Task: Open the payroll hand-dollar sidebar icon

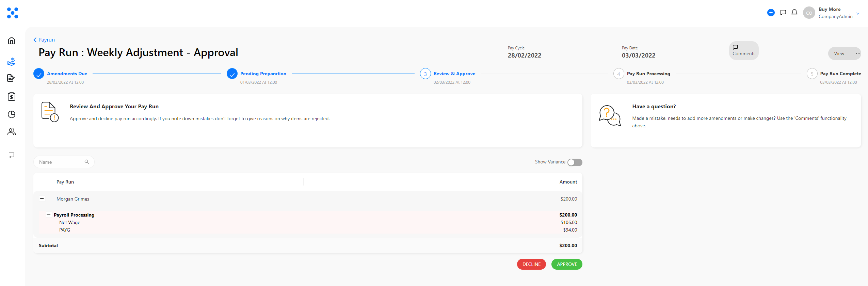Action: [12, 61]
